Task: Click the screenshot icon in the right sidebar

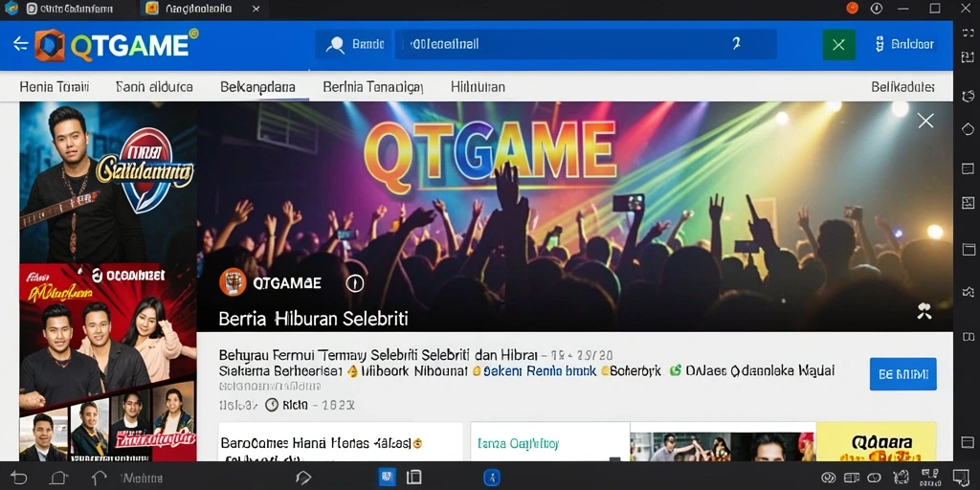Action: [968, 202]
